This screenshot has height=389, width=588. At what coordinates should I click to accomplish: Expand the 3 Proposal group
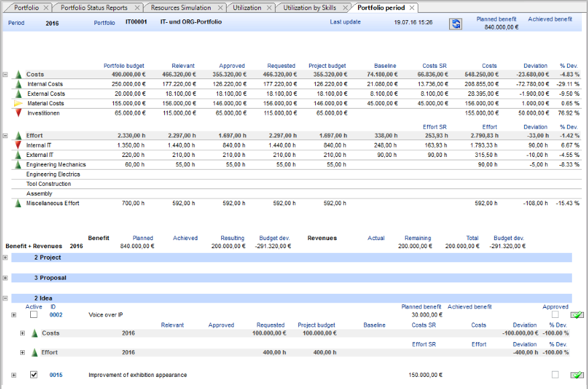(5, 278)
